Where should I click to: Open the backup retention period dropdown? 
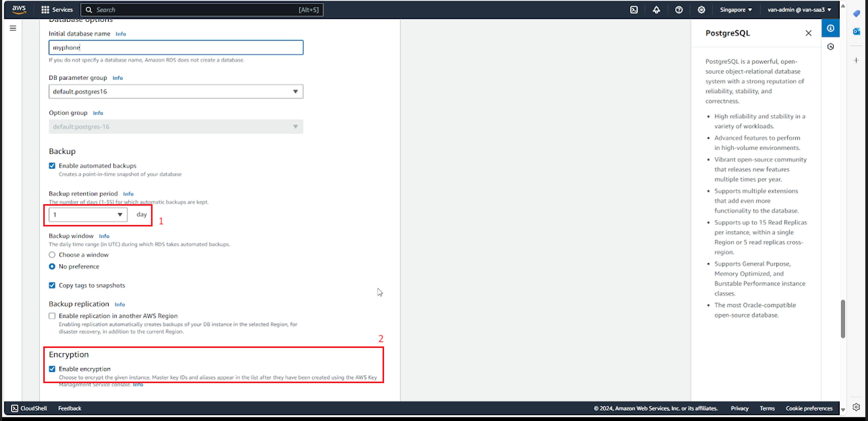coord(88,215)
